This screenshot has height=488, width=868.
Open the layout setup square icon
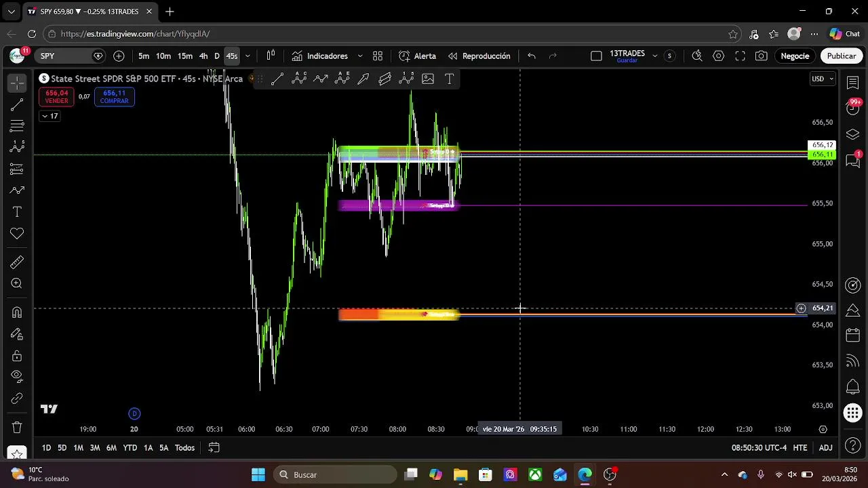[x=596, y=56]
